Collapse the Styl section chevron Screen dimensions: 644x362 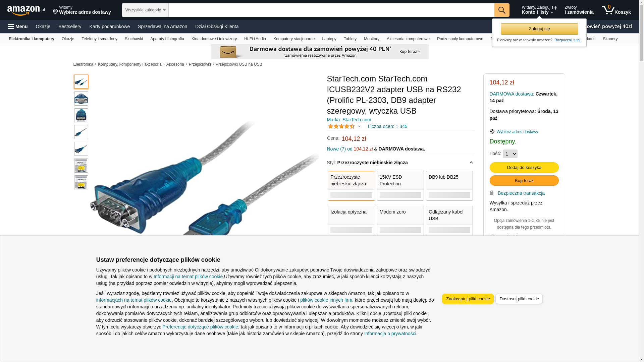[x=471, y=163]
